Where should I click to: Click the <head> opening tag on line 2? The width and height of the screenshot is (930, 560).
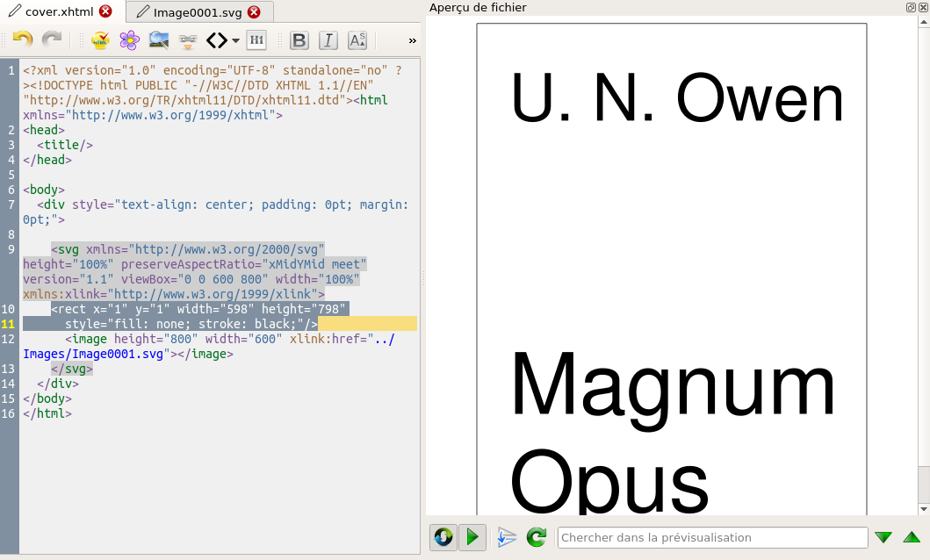44,130
